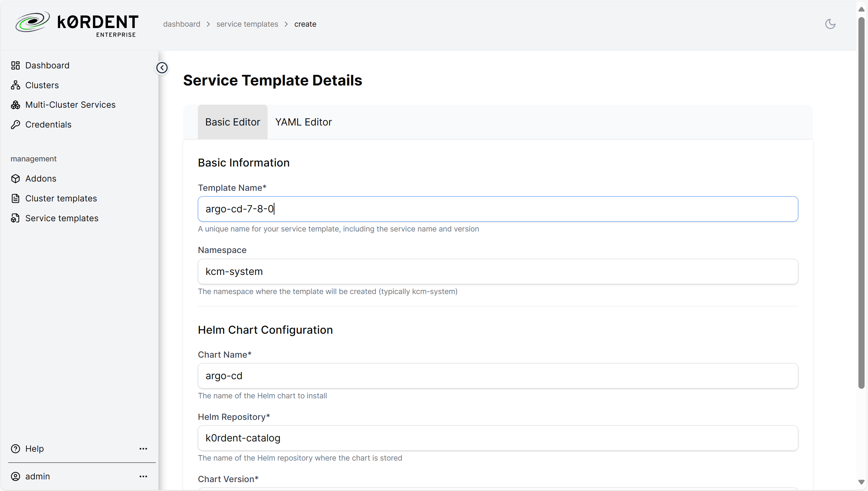Open Multi-Cluster Services icon
Screen dimensions: 868x491
pyautogui.click(x=15, y=105)
